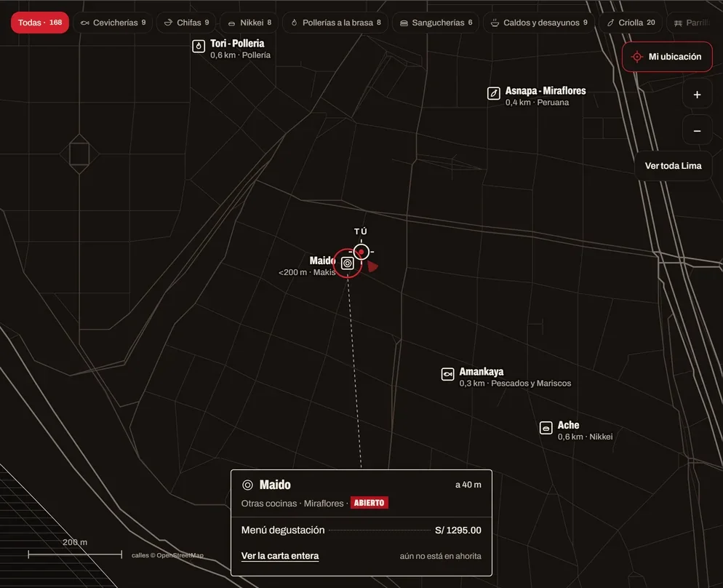Click the TÚ location marker
Viewport: 723px width, 588px height.
(x=361, y=252)
